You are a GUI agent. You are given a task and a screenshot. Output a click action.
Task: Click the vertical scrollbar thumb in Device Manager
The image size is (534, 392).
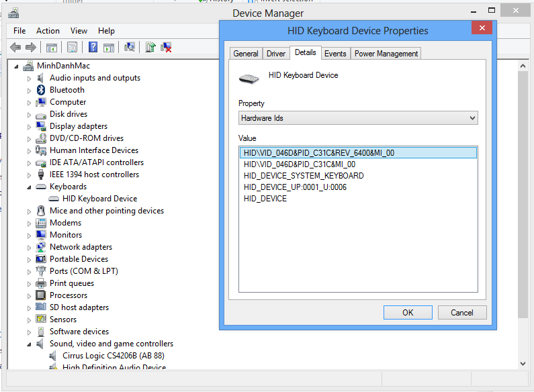[523, 195]
